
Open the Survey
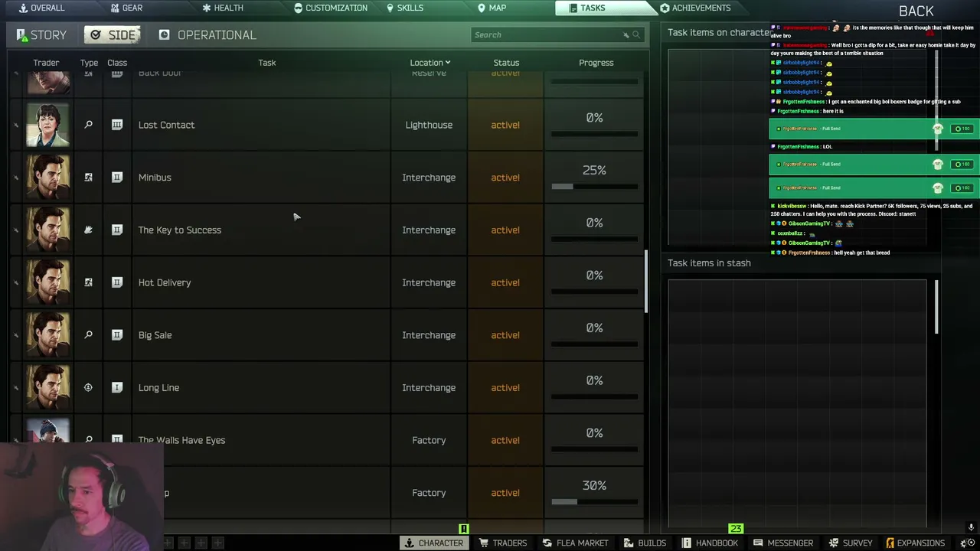click(850, 543)
